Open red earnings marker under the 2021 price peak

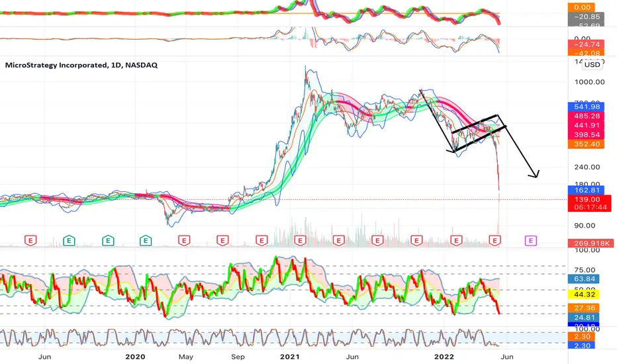click(x=301, y=240)
